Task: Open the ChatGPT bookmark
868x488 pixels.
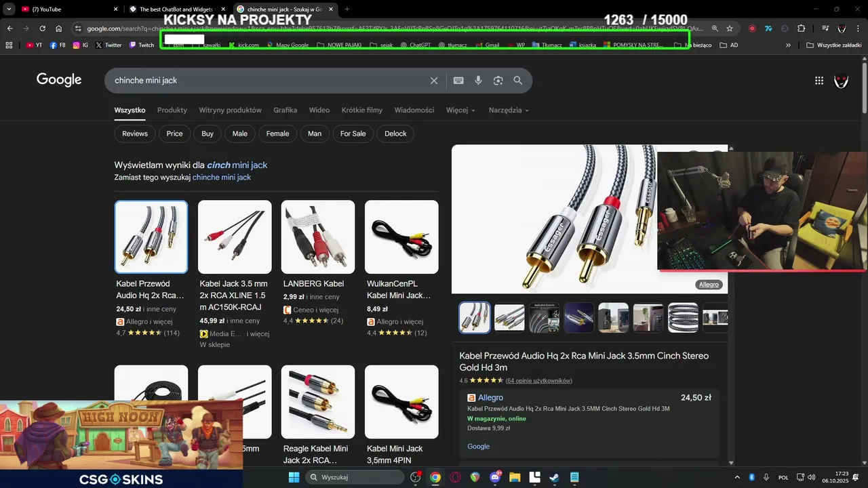Action: click(415, 45)
